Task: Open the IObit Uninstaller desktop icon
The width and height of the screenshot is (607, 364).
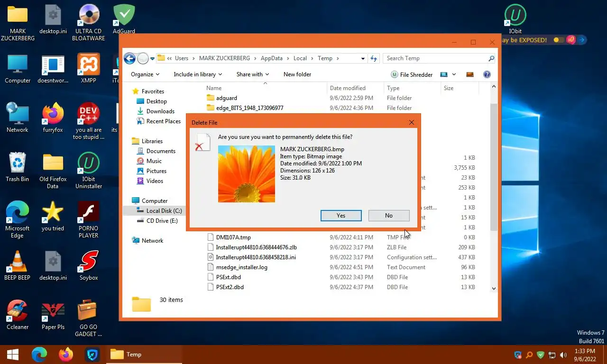Action: point(89,171)
